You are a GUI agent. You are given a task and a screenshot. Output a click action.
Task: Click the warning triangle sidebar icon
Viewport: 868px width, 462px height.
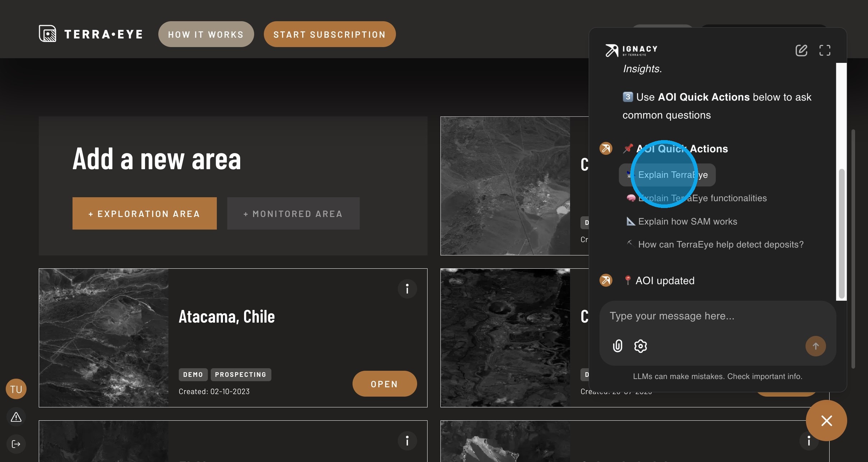(x=16, y=417)
